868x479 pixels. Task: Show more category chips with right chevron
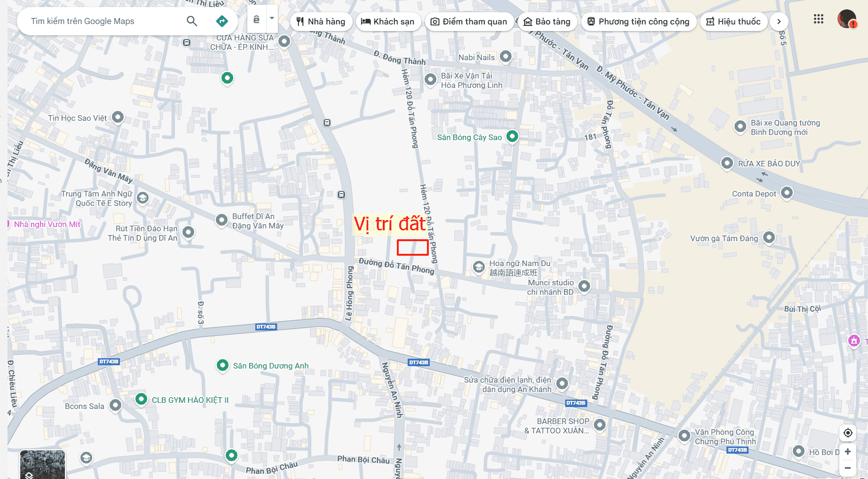click(779, 21)
